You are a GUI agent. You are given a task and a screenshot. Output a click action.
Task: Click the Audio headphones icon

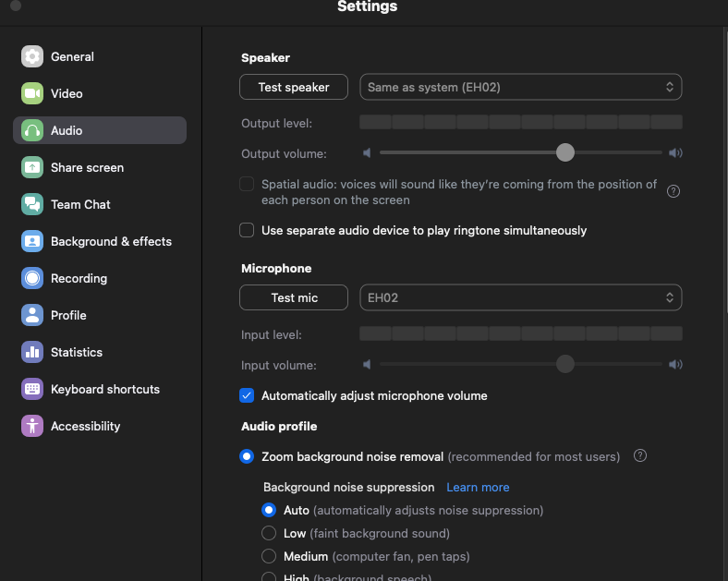click(32, 130)
